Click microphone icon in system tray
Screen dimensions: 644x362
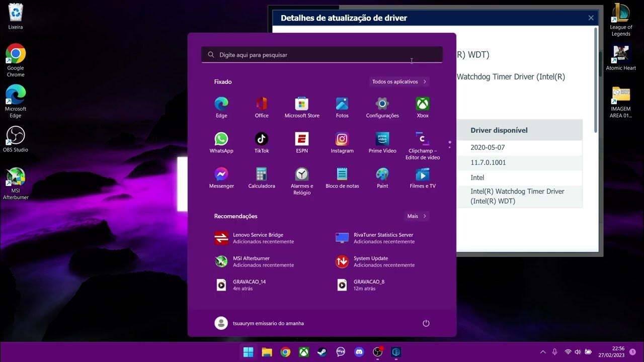tap(555, 352)
